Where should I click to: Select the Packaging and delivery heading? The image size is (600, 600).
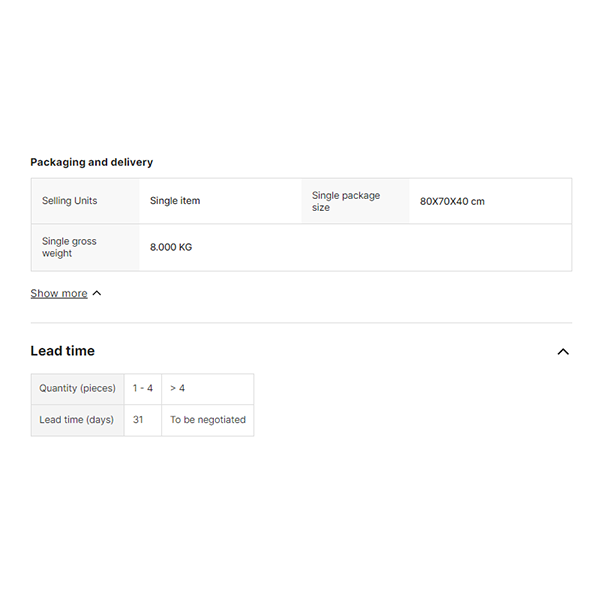click(x=92, y=162)
